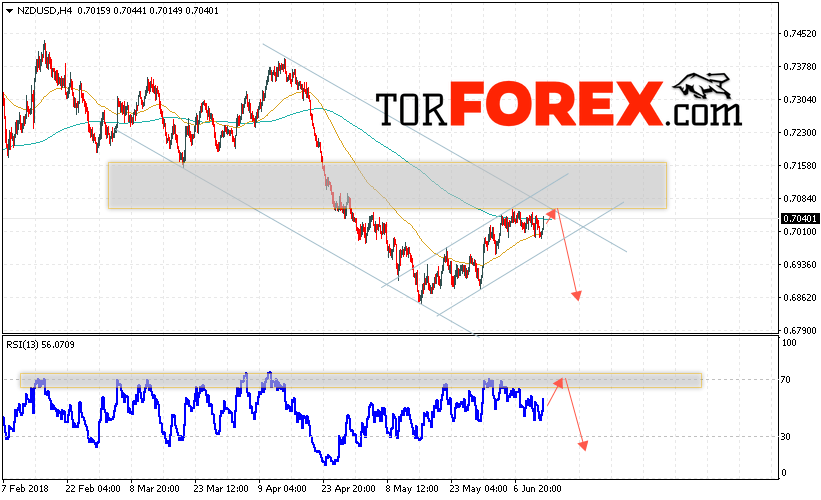
Task: Click the 9 Apr 04:00 time label
Action: click(x=283, y=488)
